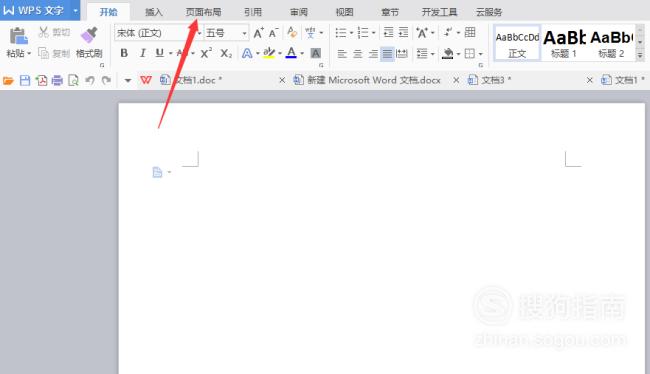Close the 文档1.doc tab

[x=282, y=80]
